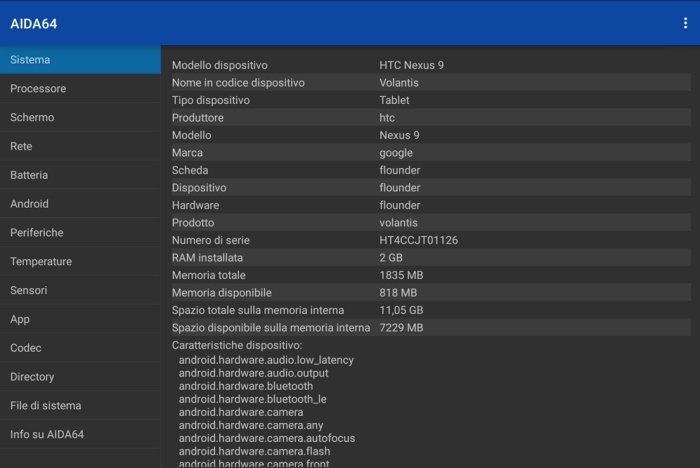The height and width of the screenshot is (468, 700).
Task: Open the Processore section
Action: (80, 88)
